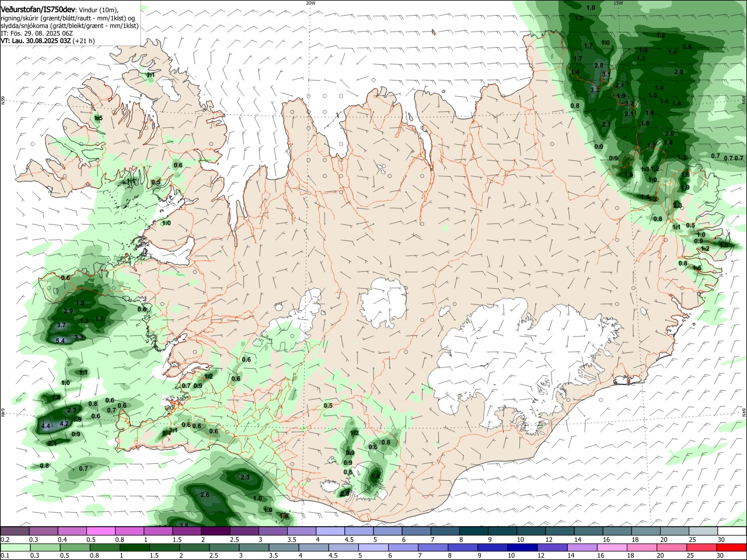Click the 4.4 precipitation value on map

(46, 426)
